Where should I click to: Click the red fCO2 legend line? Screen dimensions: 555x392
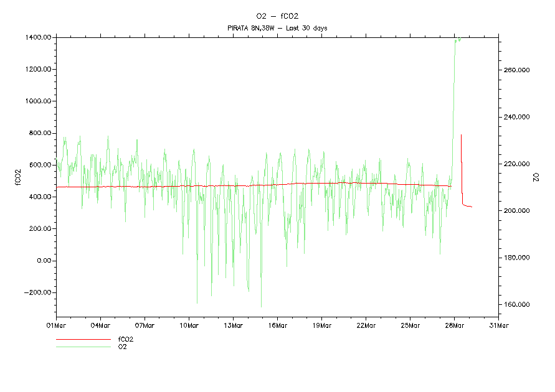click(83, 340)
